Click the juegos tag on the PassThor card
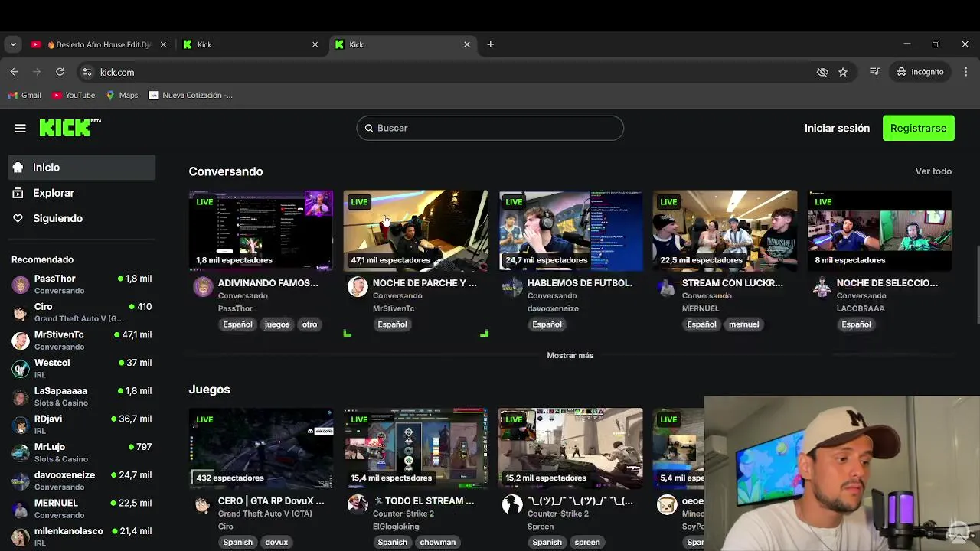 [277, 324]
